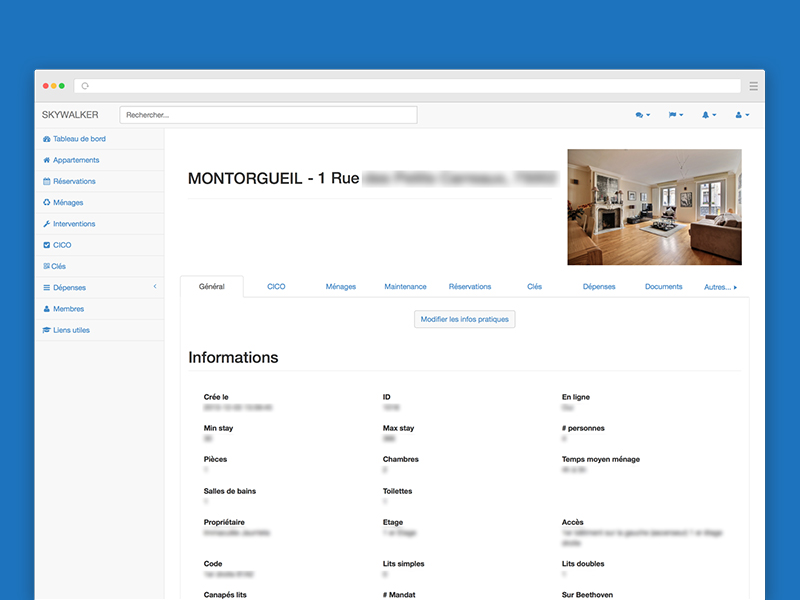Open Membres in sidebar
Screen dimensions: 800x600
pyautogui.click(x=99, y=309)
